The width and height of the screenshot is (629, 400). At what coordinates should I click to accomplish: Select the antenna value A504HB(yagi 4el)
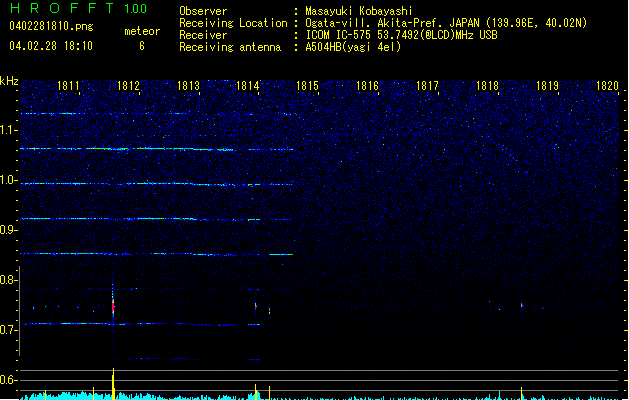(353, 47)
